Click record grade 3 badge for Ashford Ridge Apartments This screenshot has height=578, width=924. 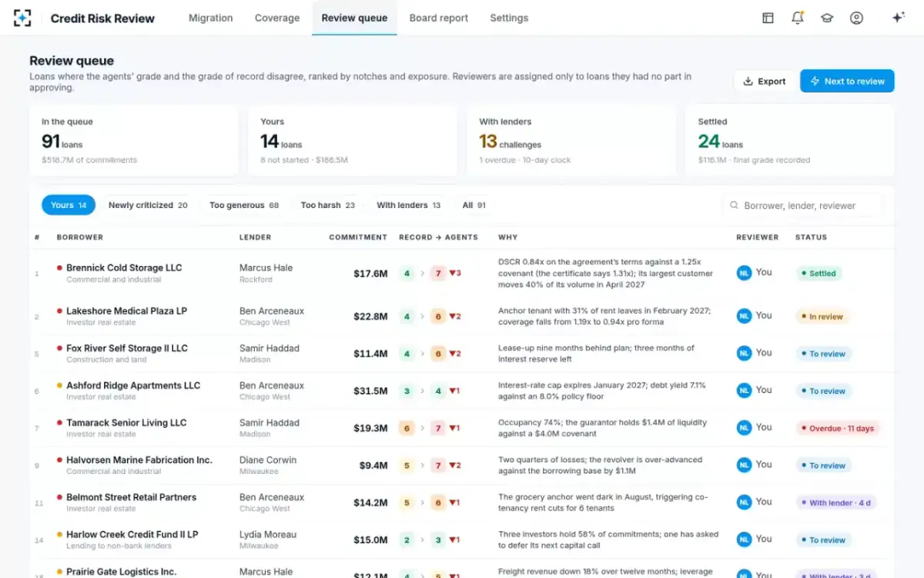coord(407,391)
